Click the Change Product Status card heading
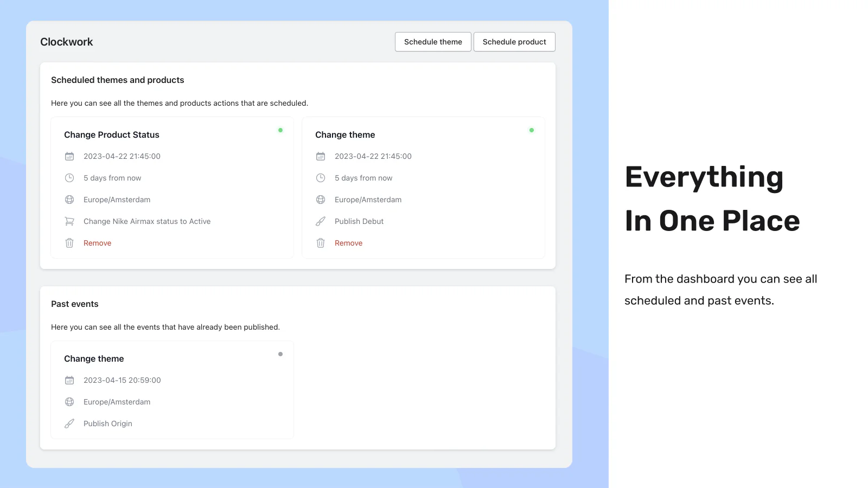 pyautogui.click(x=112, y=134)
